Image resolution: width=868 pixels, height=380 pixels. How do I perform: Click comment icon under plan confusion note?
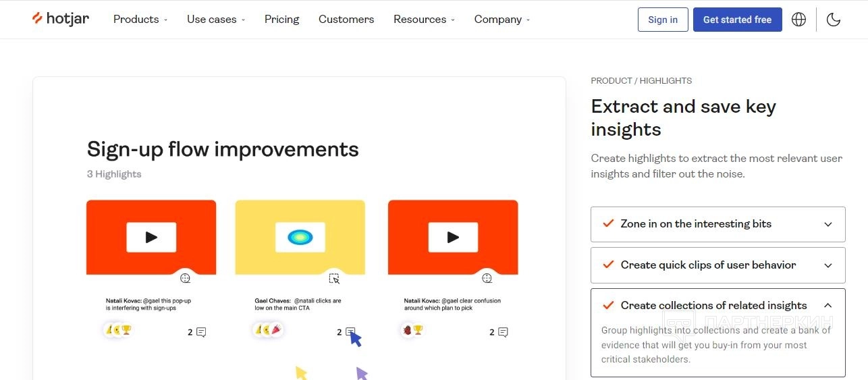[x=503, y=332]
